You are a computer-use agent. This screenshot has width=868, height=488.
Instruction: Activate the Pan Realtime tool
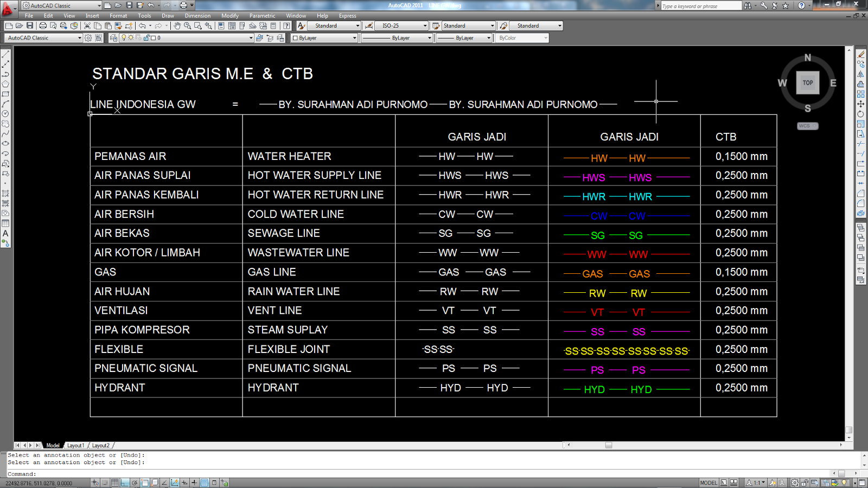point(178,25)
